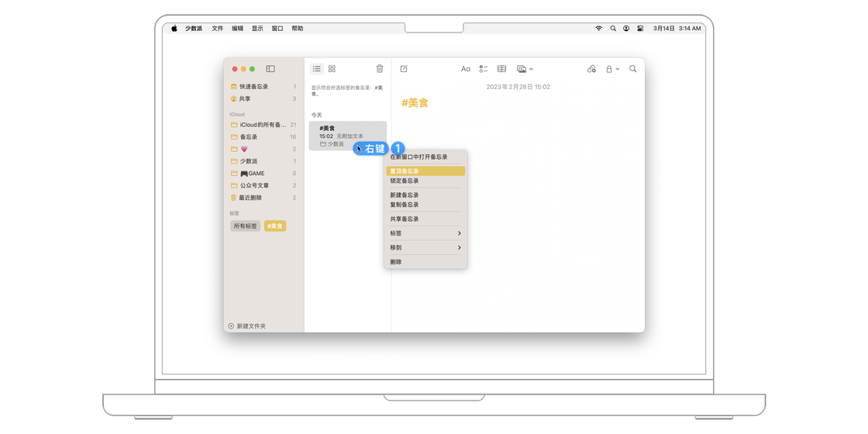The image size is (868, 434).
Task: Click the note date 2023年2月28日 15:02
Action: [518, 87]
